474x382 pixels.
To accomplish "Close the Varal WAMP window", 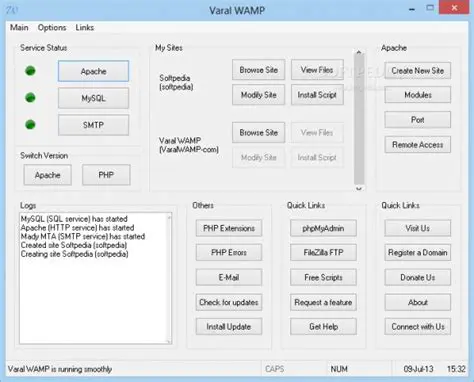I will pos(454,7).
